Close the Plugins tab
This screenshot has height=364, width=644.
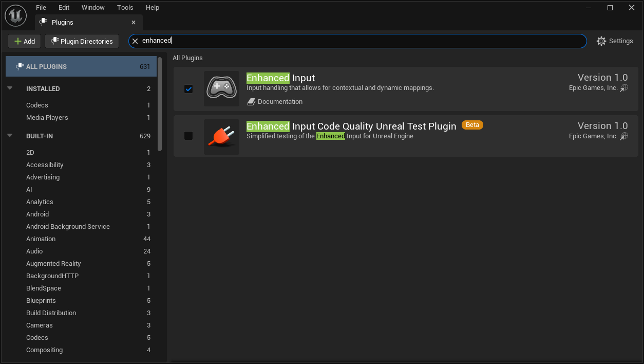[134, 23]
